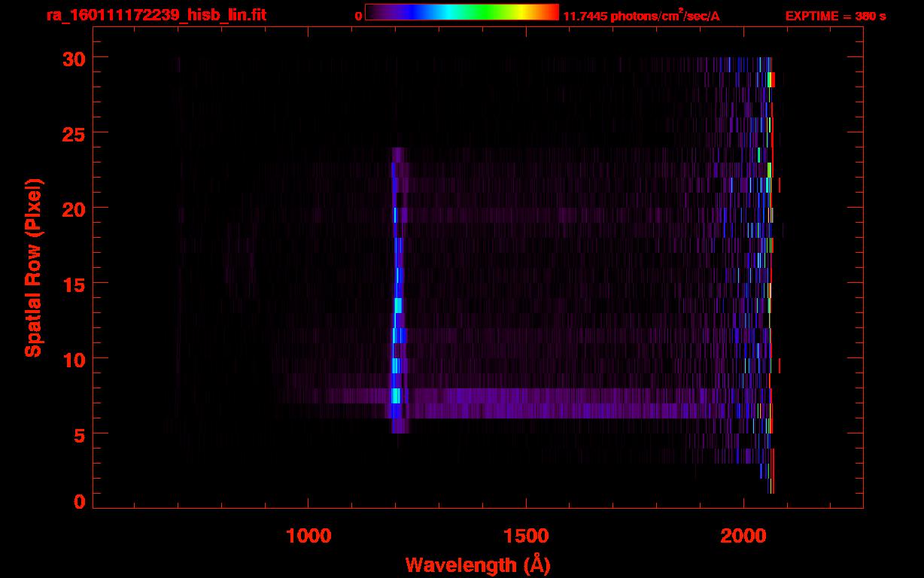
Task: Click the color bar minimum label 0
Action: (358, 16)
